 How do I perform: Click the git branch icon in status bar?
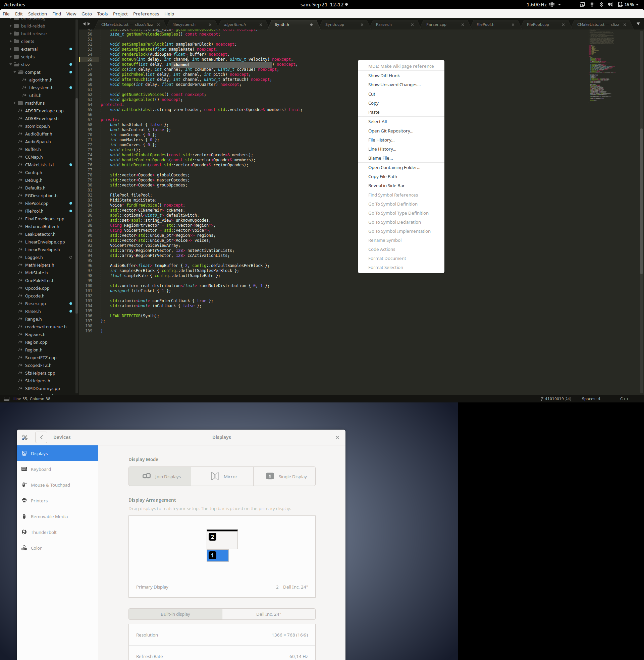541,399
